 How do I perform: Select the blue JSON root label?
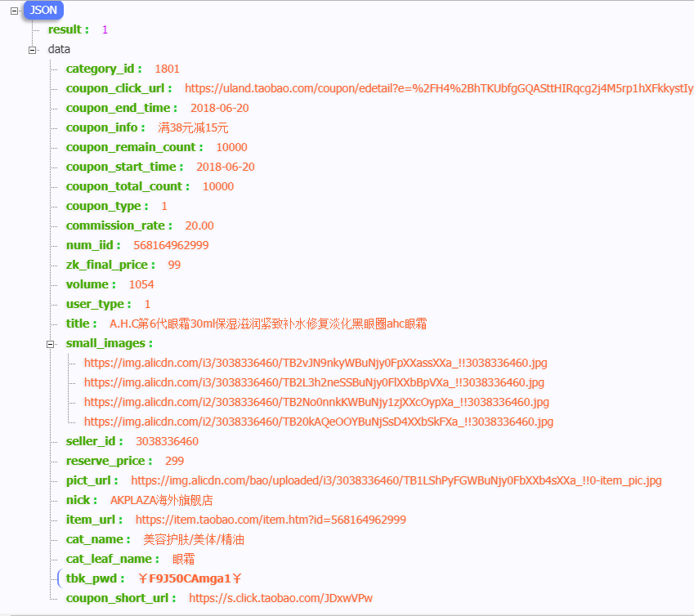(x=43, y=10)
